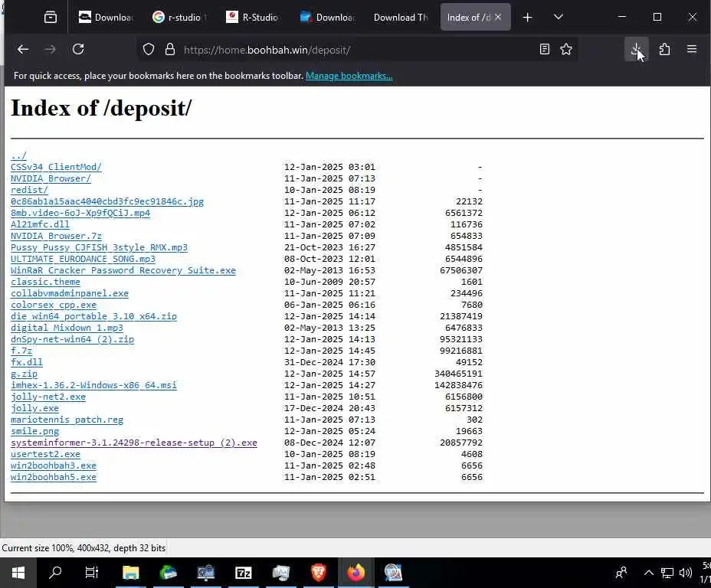Screen dimensions: 711x588
Task: Download win2boohbah5.exe
Action: [x=54, y=477]
